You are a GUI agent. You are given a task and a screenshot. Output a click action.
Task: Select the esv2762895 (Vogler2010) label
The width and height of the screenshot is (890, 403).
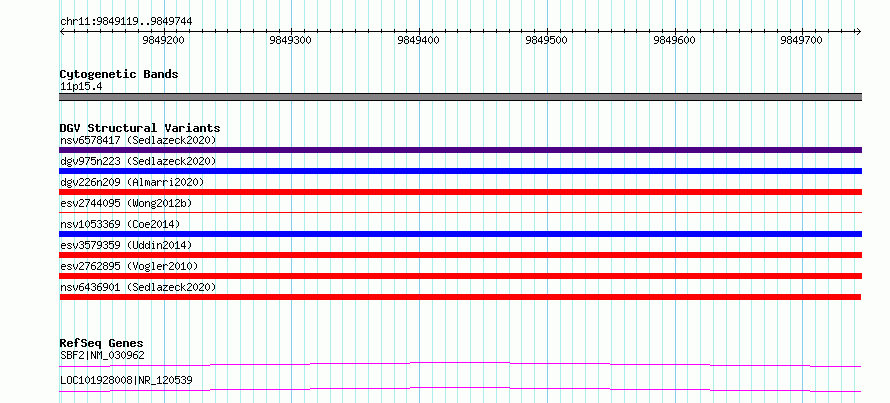(x=128, y=266)
